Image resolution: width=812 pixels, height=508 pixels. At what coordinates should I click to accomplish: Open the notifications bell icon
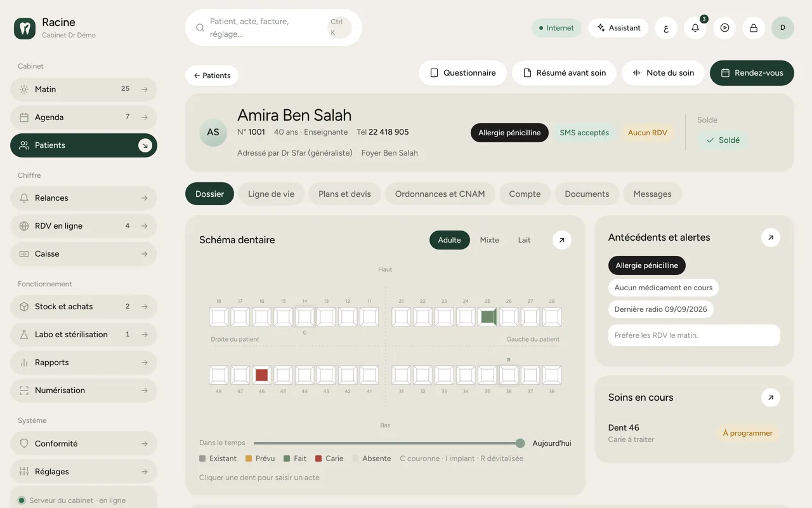pyautogui.click(x=695, y=28)
